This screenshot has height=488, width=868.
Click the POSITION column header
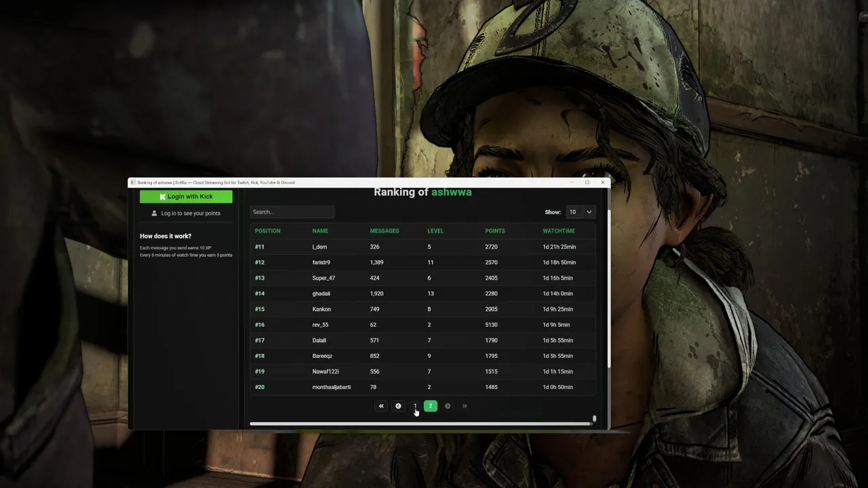point(268,231)
